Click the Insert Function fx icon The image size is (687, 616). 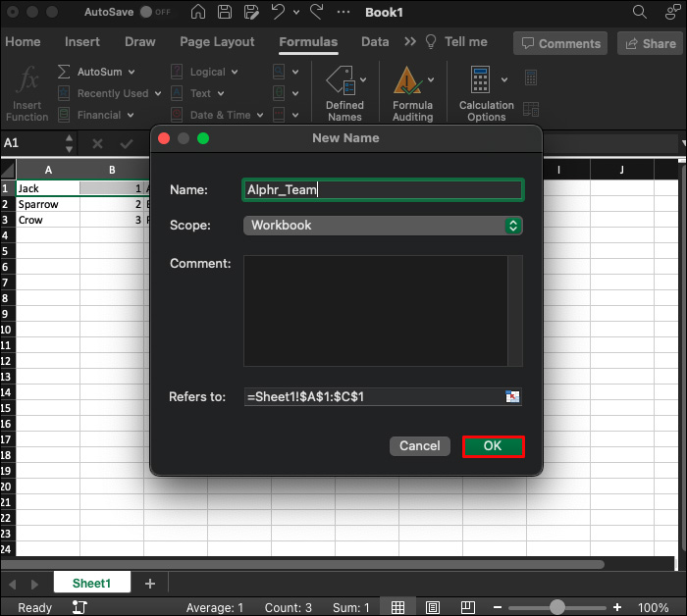(x=28, y=79)
